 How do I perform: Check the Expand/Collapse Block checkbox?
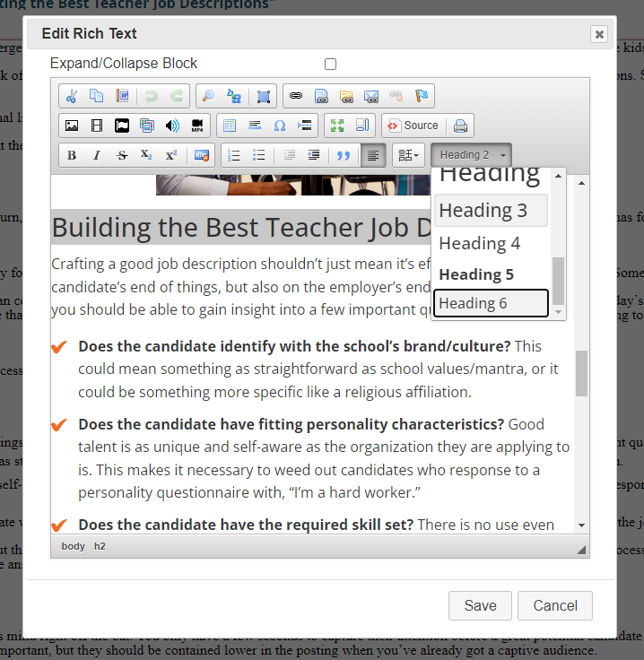(330, 64)
